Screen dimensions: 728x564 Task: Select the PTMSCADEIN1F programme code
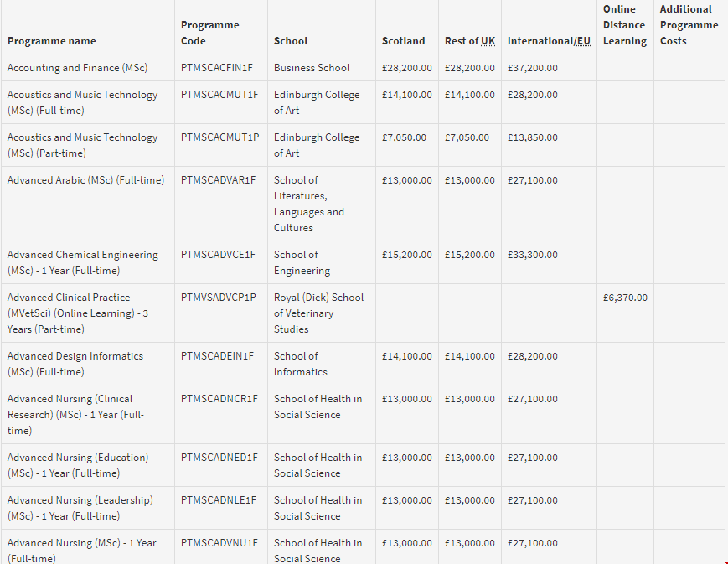point(217,356)
